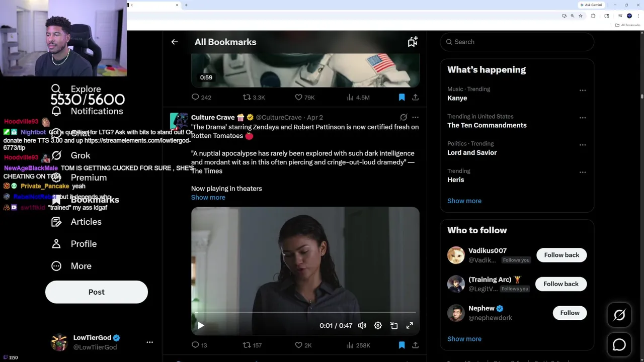Remove bookmark on the 4.5M views post

tap(401, 97)
